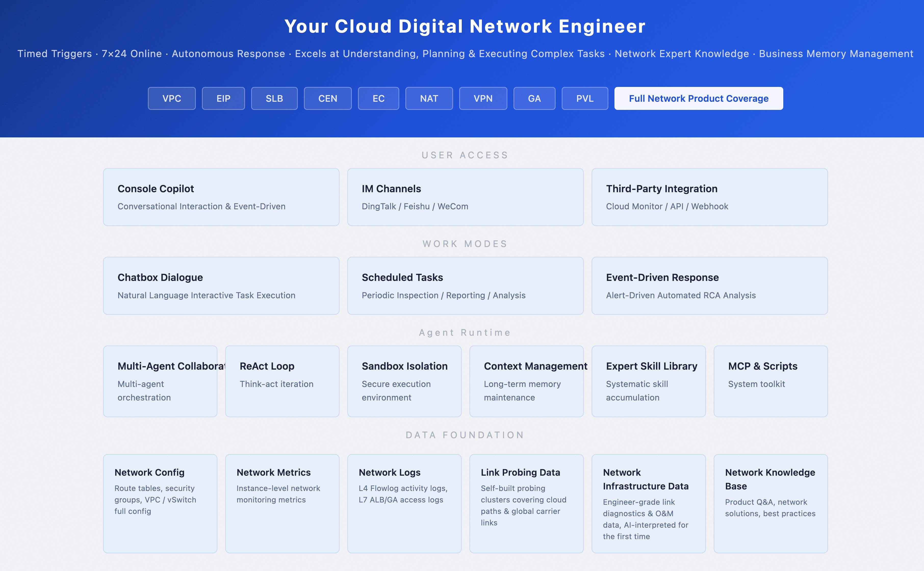Select the VPN product tag

click(x=483, y=99)
